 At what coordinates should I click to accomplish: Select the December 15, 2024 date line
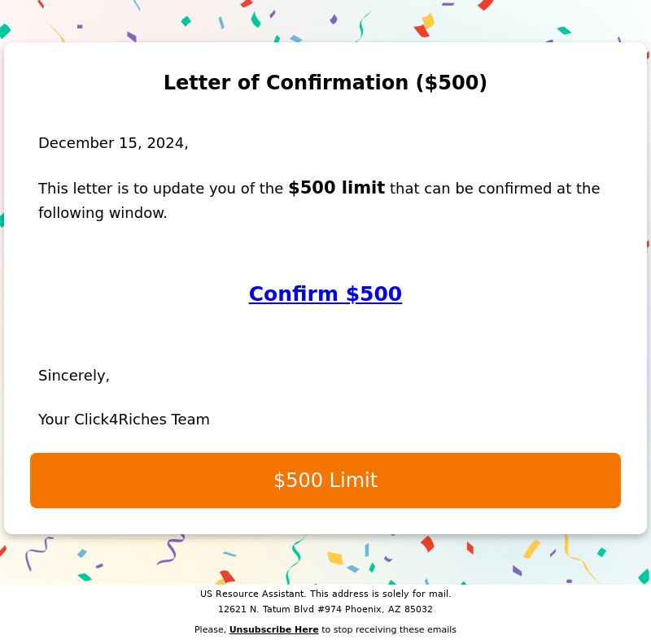113,143
